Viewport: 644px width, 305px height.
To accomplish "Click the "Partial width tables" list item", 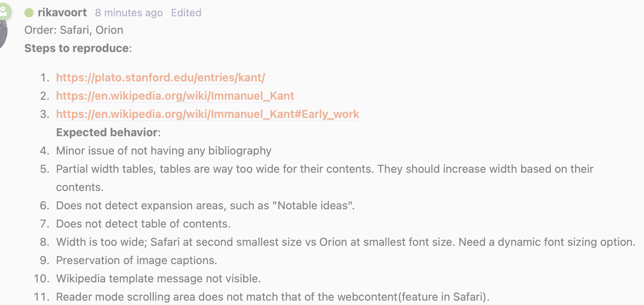I will click(x=325, y=178).
